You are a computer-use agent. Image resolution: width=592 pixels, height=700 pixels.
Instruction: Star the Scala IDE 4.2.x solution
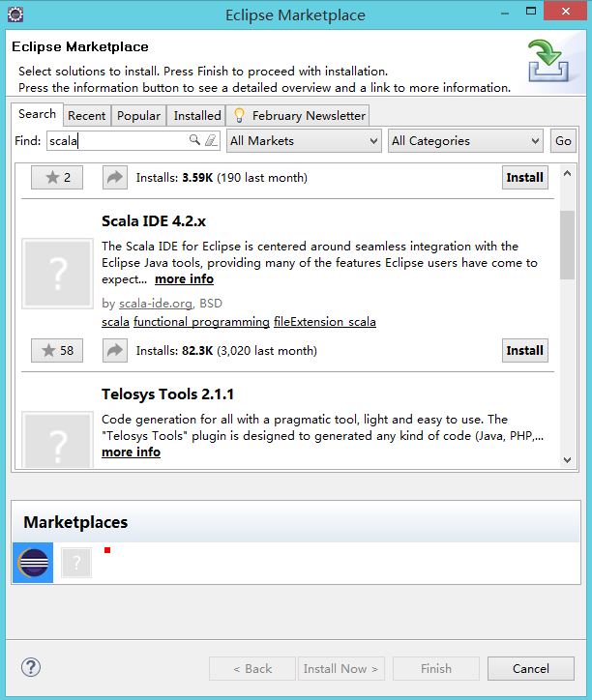(x=57, y=350)
